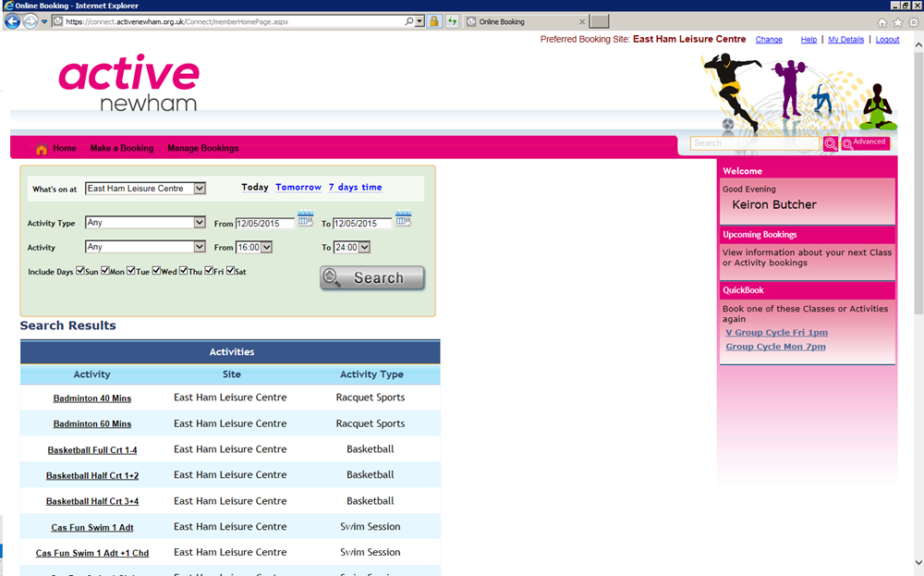Image resolution: width=924 pixels, height=576 pixels.
Task: Open Badminton 60 Mins activity
Action: (x=91, y=423)
